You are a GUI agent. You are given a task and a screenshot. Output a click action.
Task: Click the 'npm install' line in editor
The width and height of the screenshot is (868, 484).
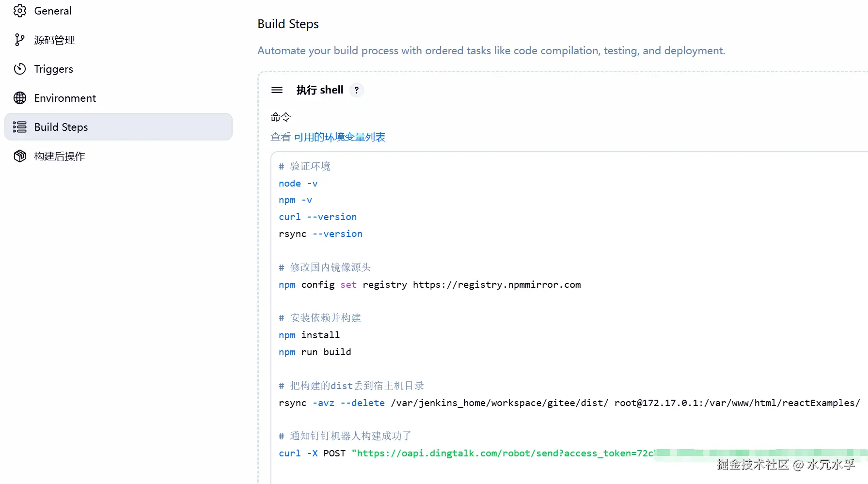pyautogui.click(x=309, y=335)
